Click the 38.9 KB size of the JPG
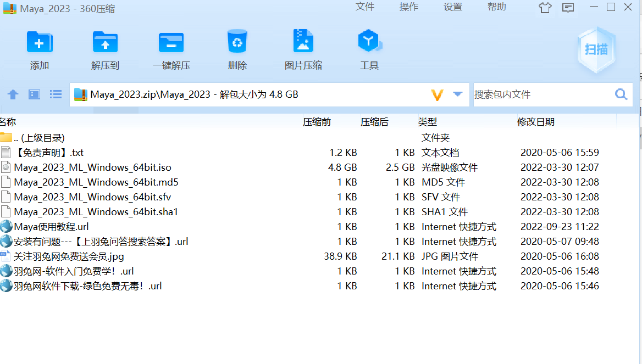 point(340,256)
